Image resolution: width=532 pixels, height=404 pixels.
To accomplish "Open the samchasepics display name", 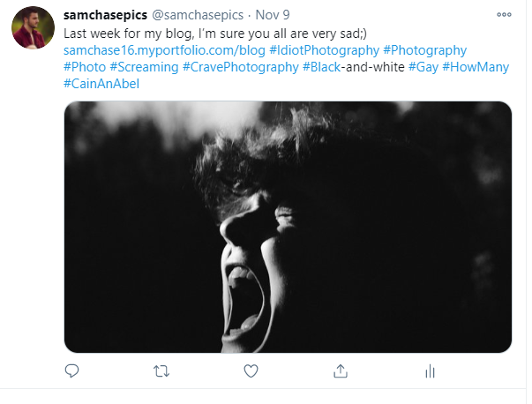I will (x=105, y=15).
